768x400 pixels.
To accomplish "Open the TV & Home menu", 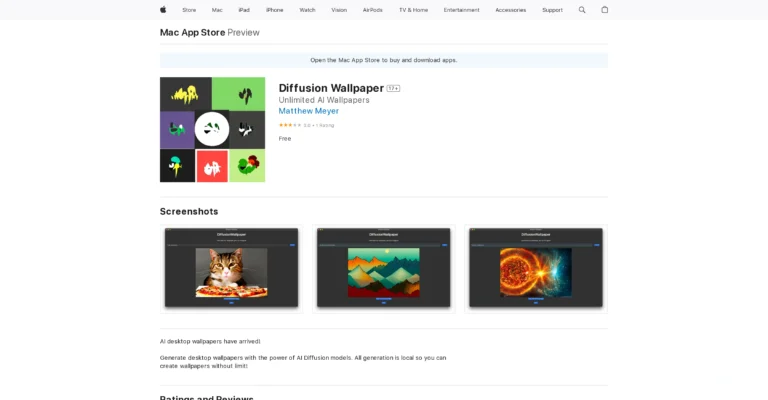I will point(413,10).
